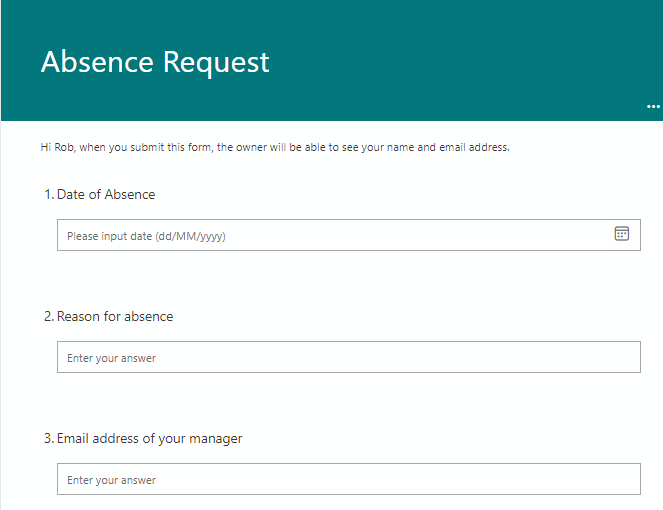Viewport: 663px width, 510px height.
Task: Click the word "Absence" in the form title
Action: tap(97, 62)
